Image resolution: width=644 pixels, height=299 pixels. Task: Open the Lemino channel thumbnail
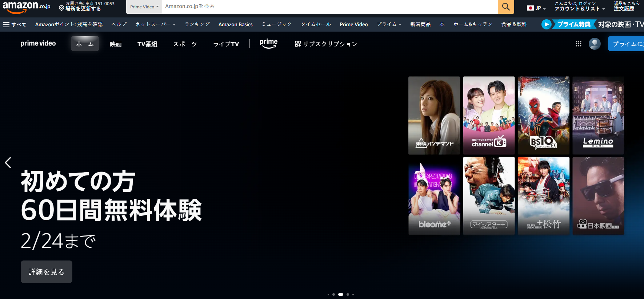[x=598, y=116]
